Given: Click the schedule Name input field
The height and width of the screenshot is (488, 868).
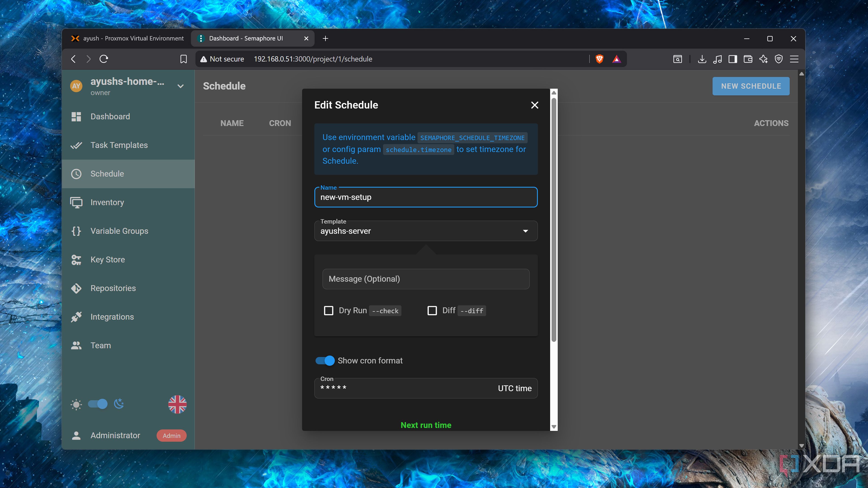Looking at the screenshot, I should (x=426, y=197).
